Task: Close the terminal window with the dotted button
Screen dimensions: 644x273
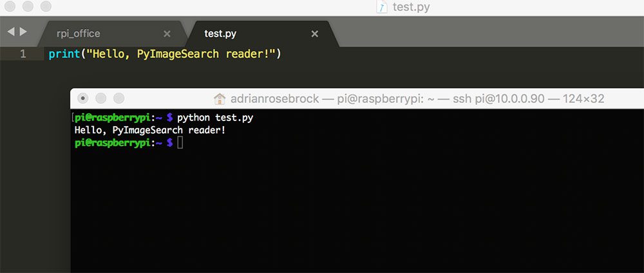Action: click(83, 99)
